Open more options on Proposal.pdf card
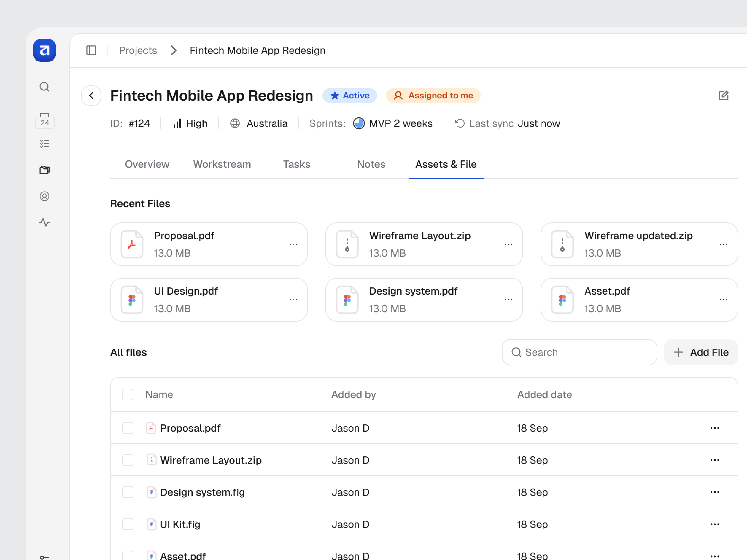The image size is (747, 560). pyautogui.click(x=293, y=244)
